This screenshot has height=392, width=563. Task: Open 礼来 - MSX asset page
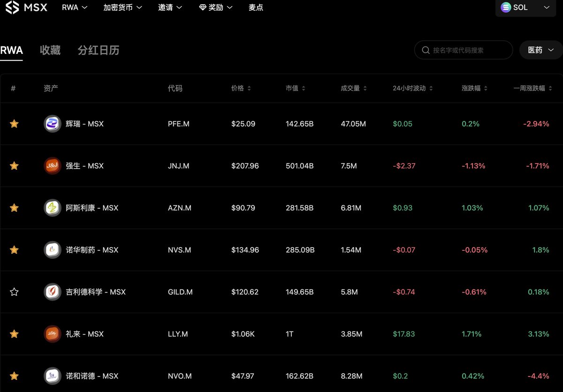pyautogui.click(x=84, y=334)
